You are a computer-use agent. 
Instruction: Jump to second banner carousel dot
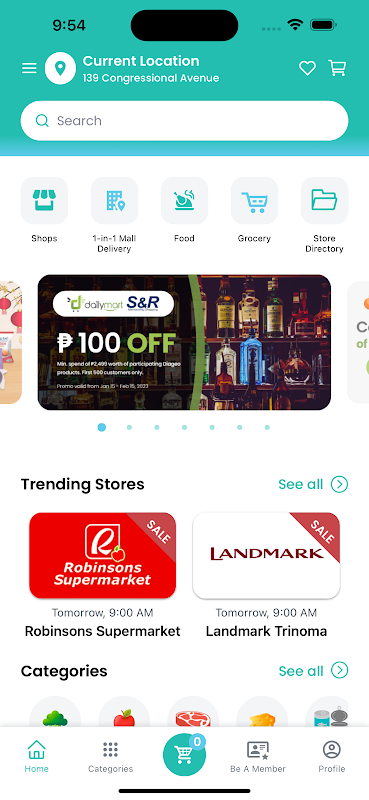[x=129, y=428]
